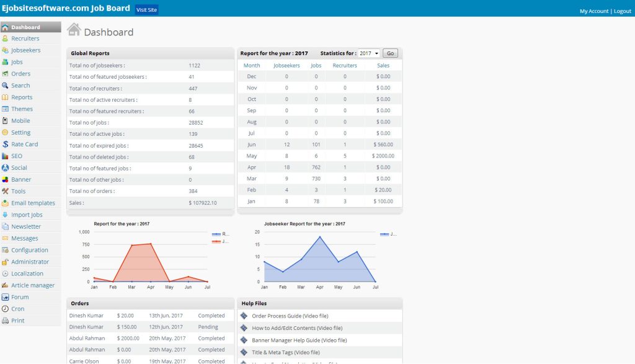Select the Jobseekers sidebar icon
The height and width of the screenshot is (364, 635).
tap(7, 50)
